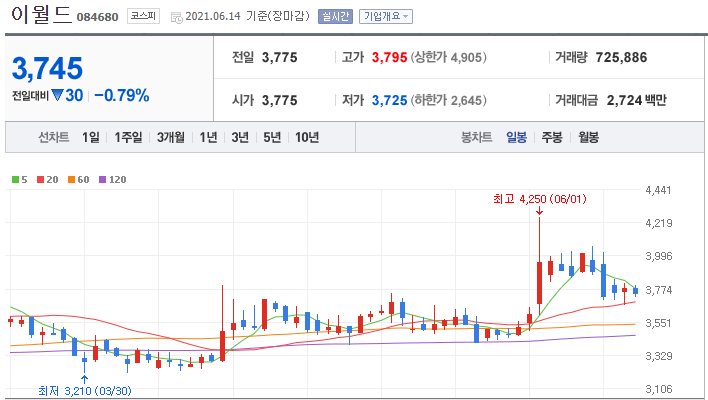Click the down triangle next to 30
The width and height of the screenshot is (708, 400).
pos(57,95)
